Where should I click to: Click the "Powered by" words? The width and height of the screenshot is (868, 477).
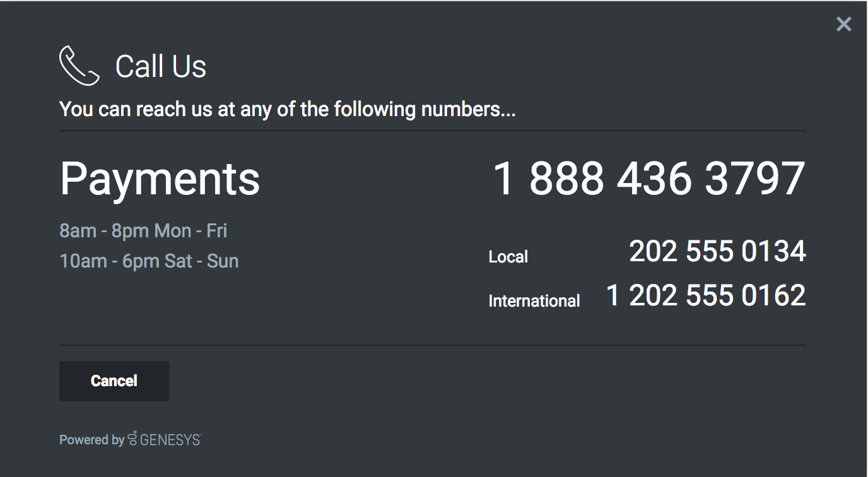(x=91, y=440)
